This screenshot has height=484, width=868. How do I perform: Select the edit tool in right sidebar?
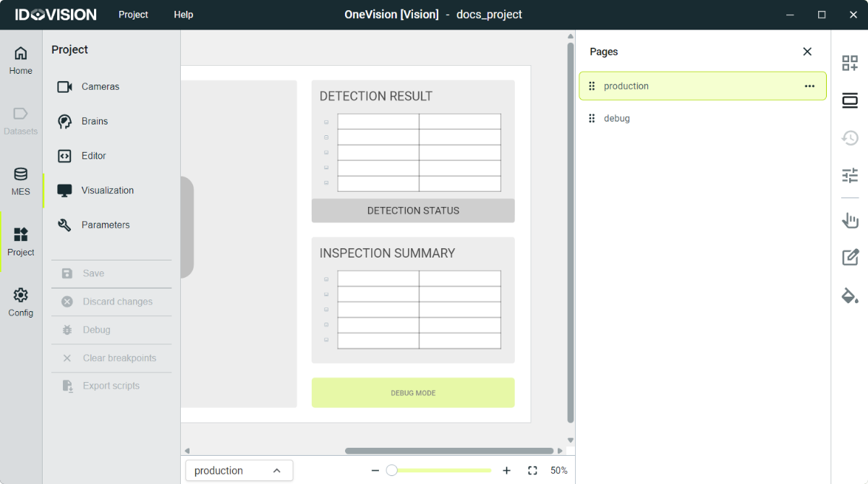pyautogui.click(x=849, y=257)
